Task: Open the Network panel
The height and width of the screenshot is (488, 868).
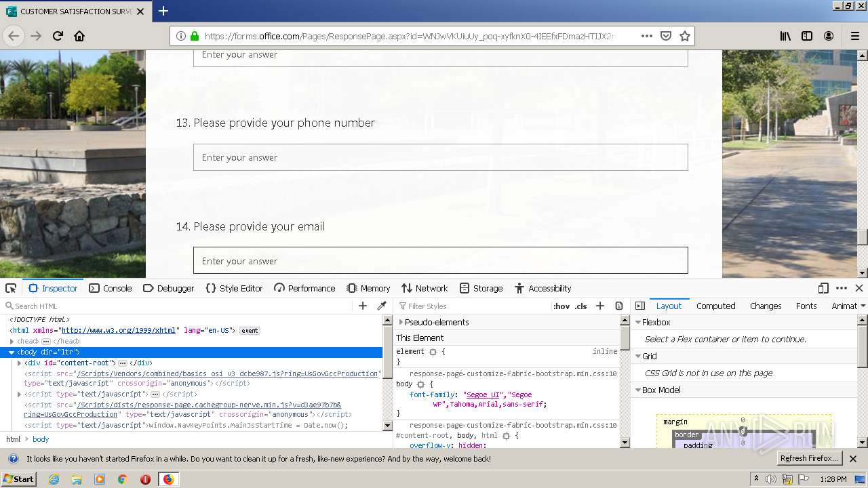Action: coord(425,288)
